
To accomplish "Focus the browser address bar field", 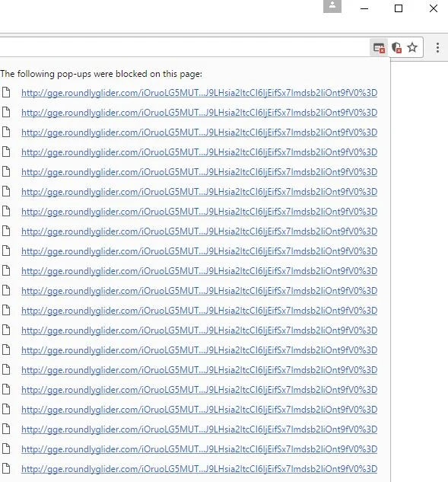I will point(184,48).
